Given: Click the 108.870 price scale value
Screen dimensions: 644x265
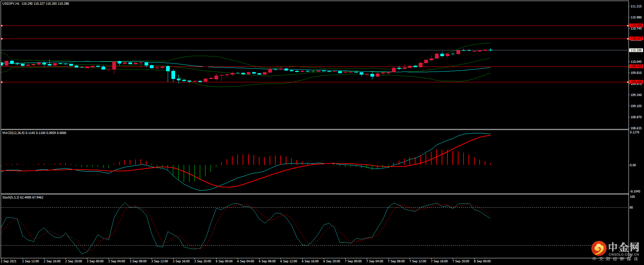Looking at the screenshot, I should (636, 117).
